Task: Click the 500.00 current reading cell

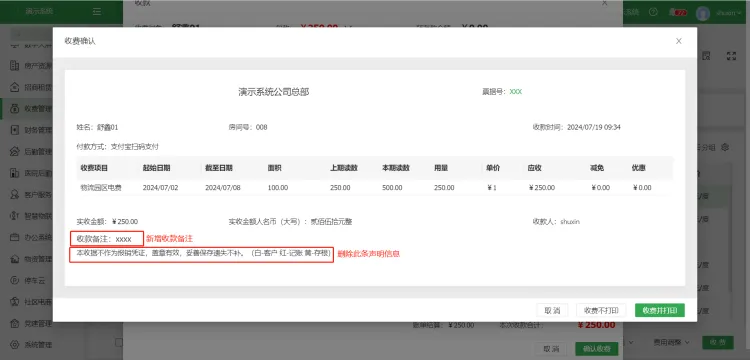Action: pyautogui.click(x=392, y=188)
